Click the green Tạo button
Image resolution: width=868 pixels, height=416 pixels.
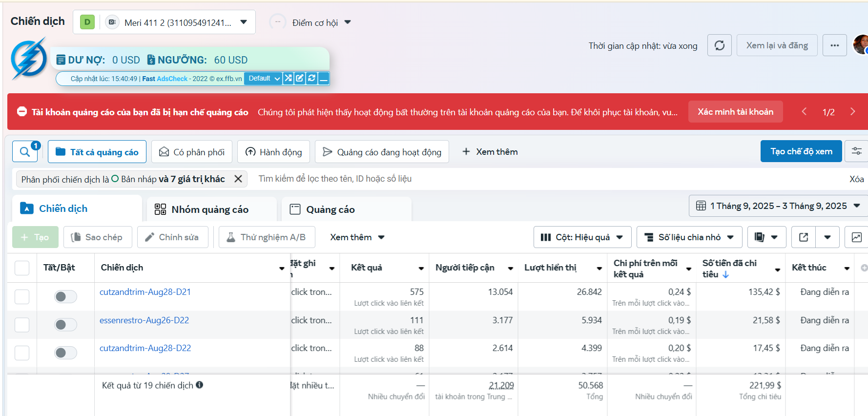(35, 237)
